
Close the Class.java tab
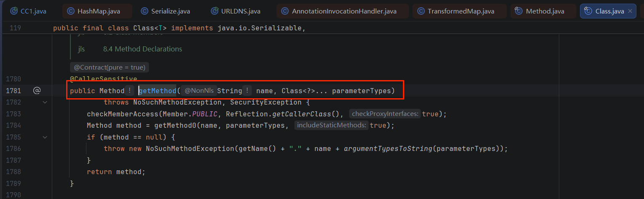631,11
